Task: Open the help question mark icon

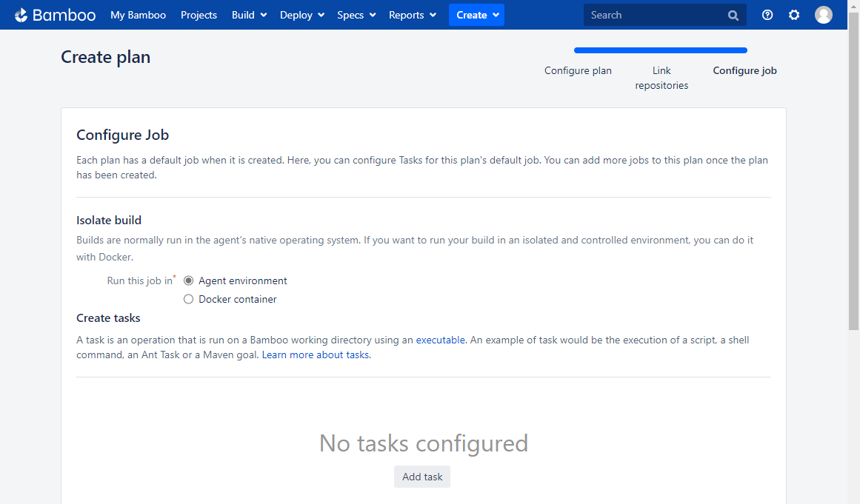Action: [767, 15]
